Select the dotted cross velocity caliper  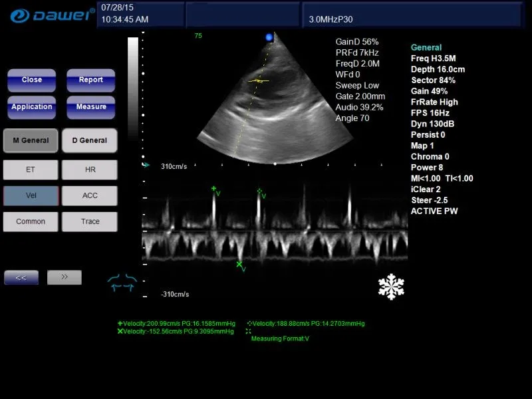pyautogui.click(x=260, y=192)
